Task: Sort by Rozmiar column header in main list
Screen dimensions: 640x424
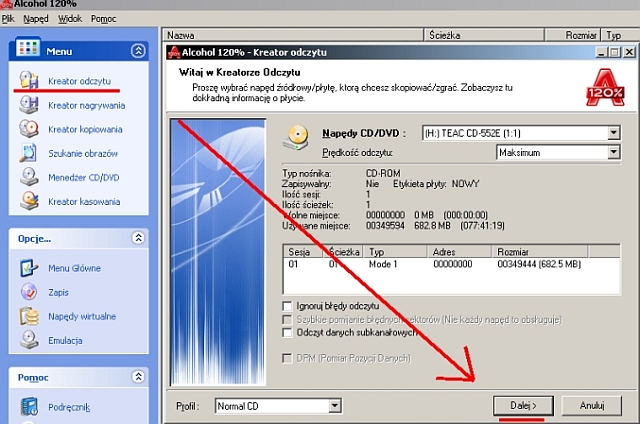Action: (x=572, y=35)
